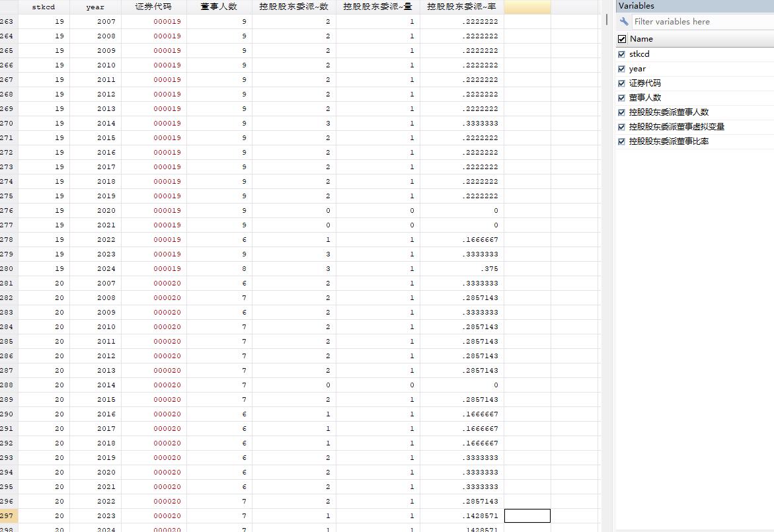Uncheck the 董事人数 variable checkbox
Screen dimensions: 774x532
pos(621,98)
